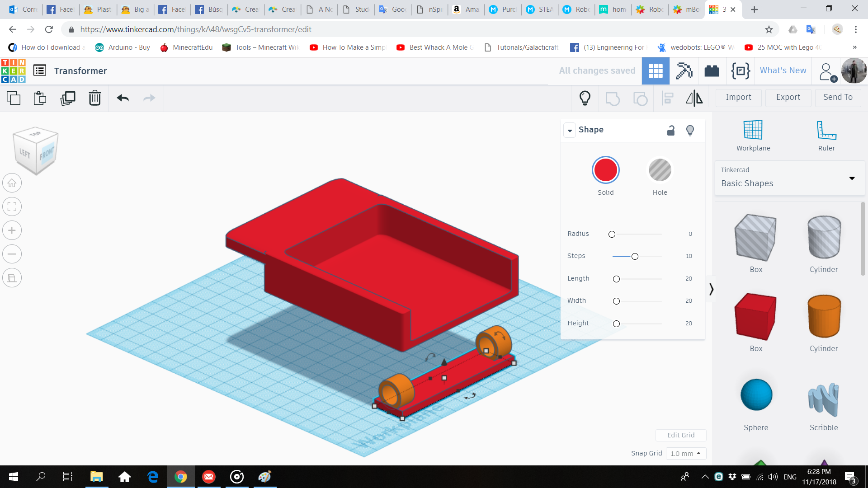The height and width of the screenshot is (488, 868).
Task: Click the Export button
Action: (x=788, y=97)
